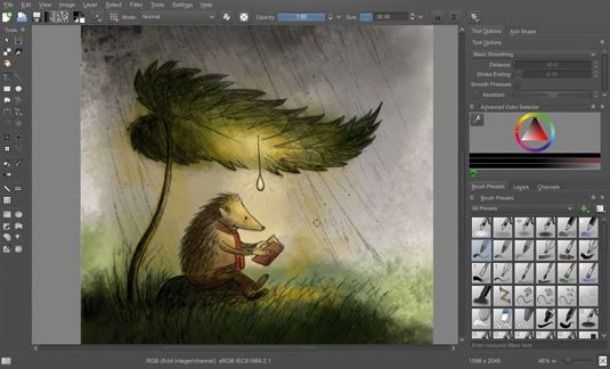This screenshot has height=369, width=610.
Task: Toggle the Smooth Pressure checkbox
Action: [518, 84]
